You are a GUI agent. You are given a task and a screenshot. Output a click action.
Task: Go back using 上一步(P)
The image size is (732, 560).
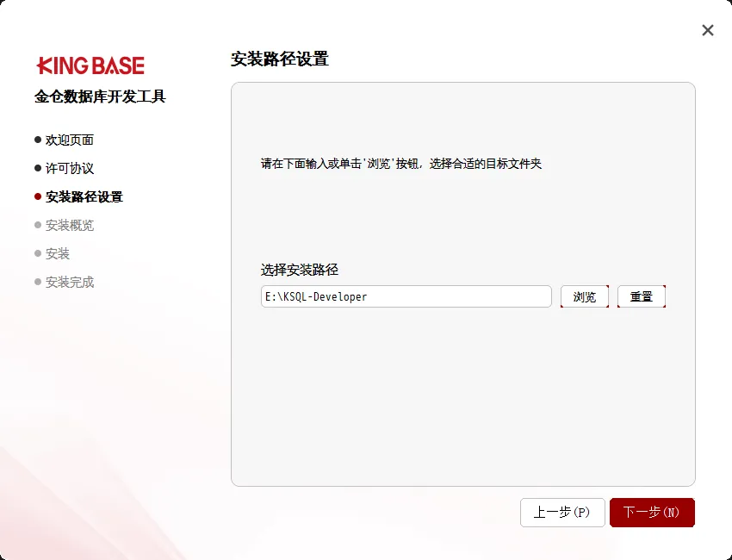562,513
